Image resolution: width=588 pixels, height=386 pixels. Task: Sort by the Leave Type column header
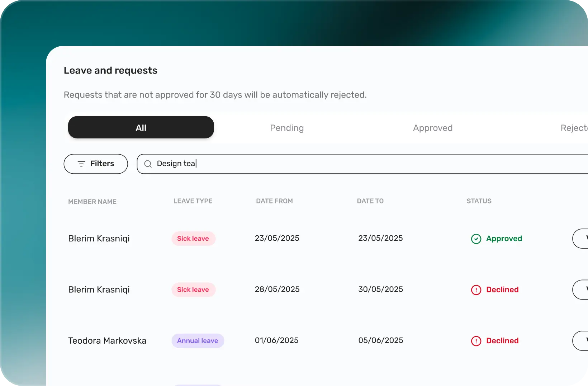click(x=193, y=201)
